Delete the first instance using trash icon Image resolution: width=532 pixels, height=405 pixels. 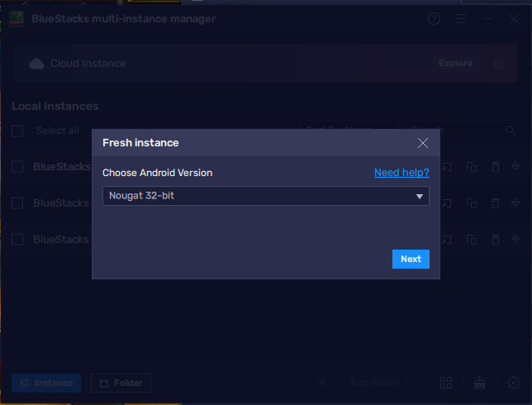tap(495, 167)
